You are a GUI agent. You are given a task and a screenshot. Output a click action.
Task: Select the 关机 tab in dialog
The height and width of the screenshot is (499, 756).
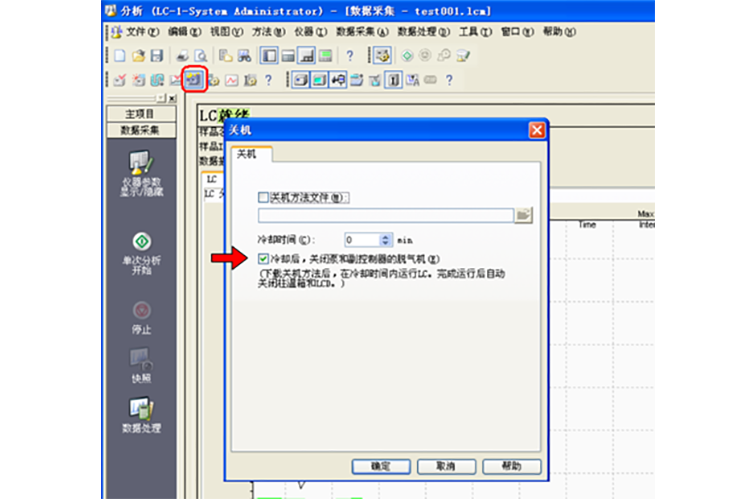250,154
